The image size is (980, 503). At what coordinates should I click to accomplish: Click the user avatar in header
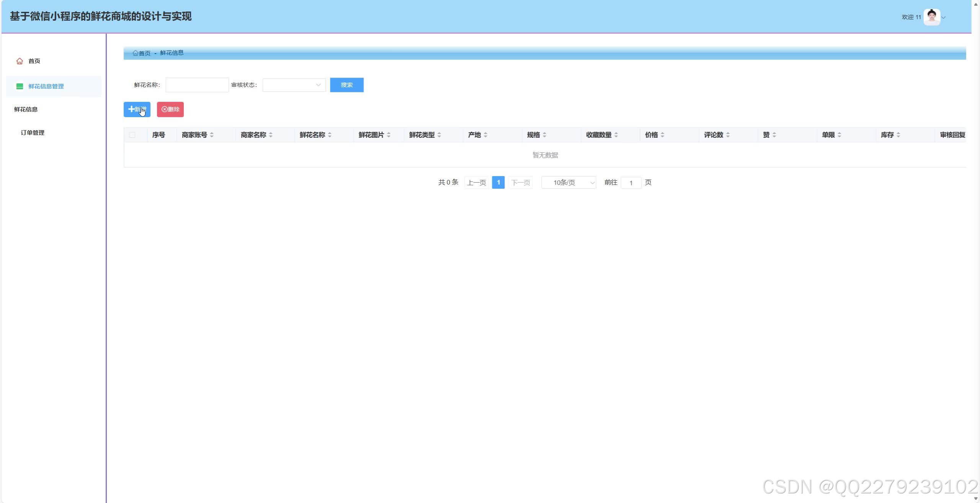pyautogui.click(x=931, y=17)
